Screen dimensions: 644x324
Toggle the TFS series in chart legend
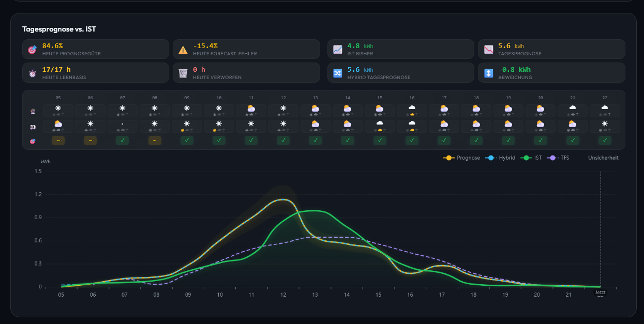(558, 158)
